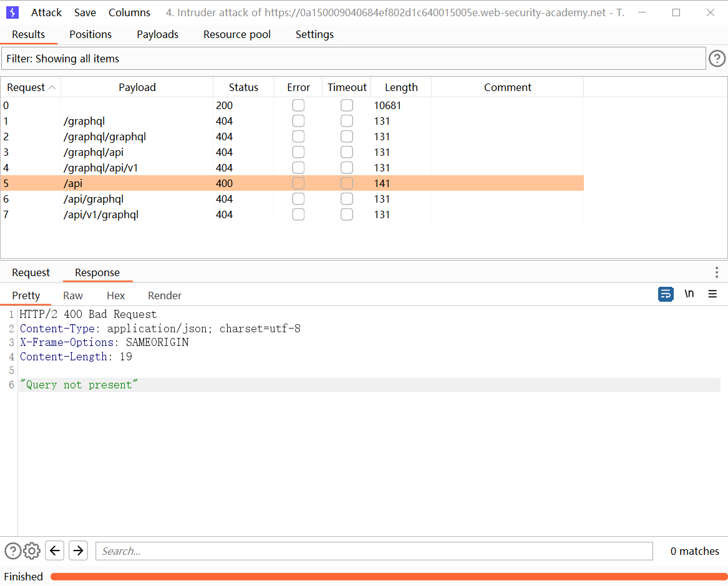This screenshot has height=586, width=728.
Task: Open the Attack menu
Action: pyautogui.click(x=46, y=12)
